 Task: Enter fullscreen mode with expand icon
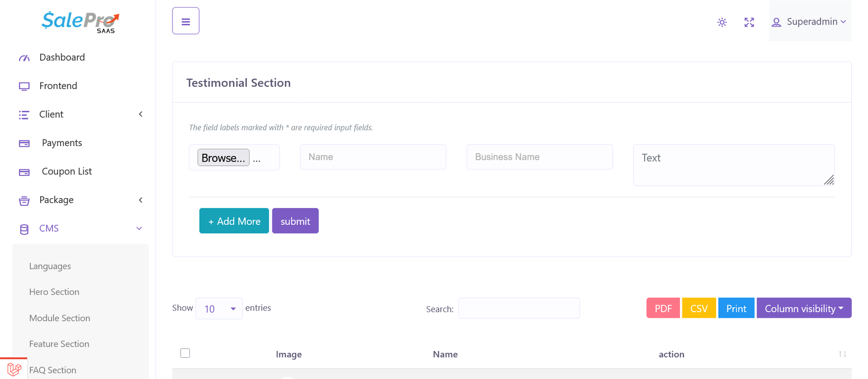tap(749, 22)
